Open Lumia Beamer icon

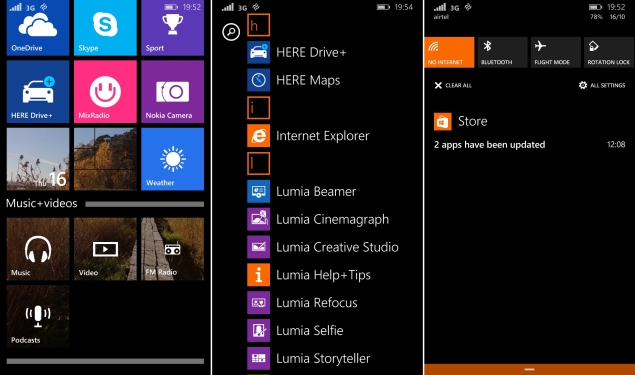point(258,191)
